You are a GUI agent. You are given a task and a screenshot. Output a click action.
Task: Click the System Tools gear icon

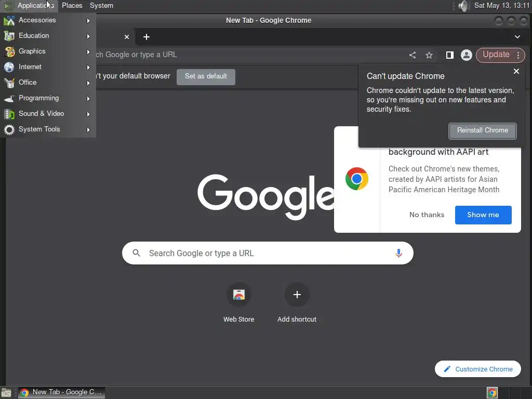click(x=9, y=129)
